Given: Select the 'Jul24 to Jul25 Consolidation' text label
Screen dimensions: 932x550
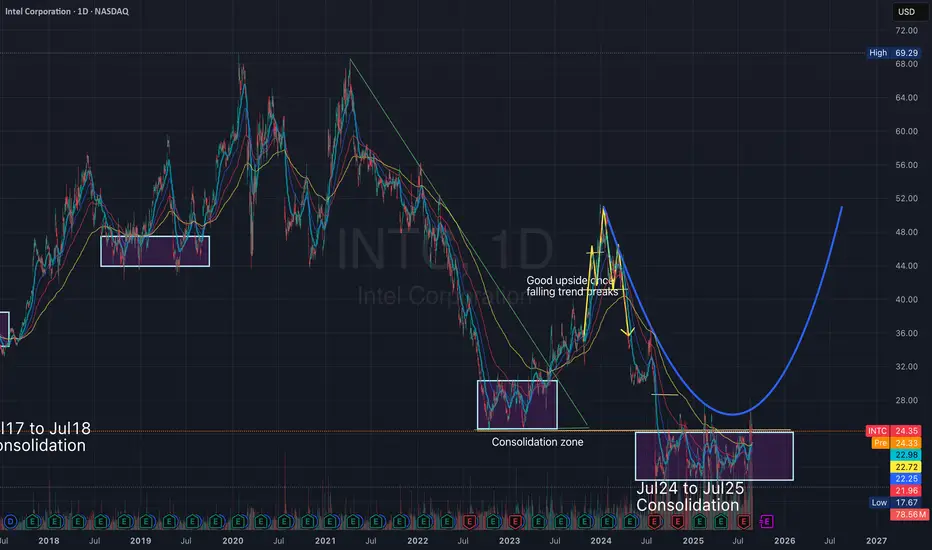Looking at the screenshot, I should pos(690,496).
